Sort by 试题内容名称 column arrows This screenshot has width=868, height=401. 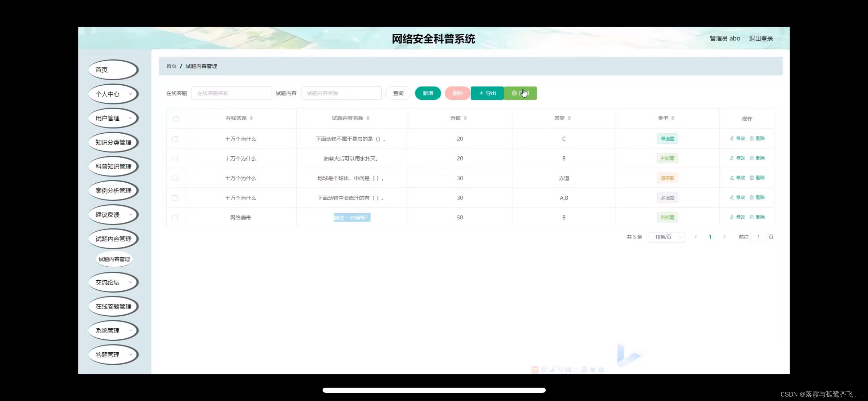(x=368, y=118)
